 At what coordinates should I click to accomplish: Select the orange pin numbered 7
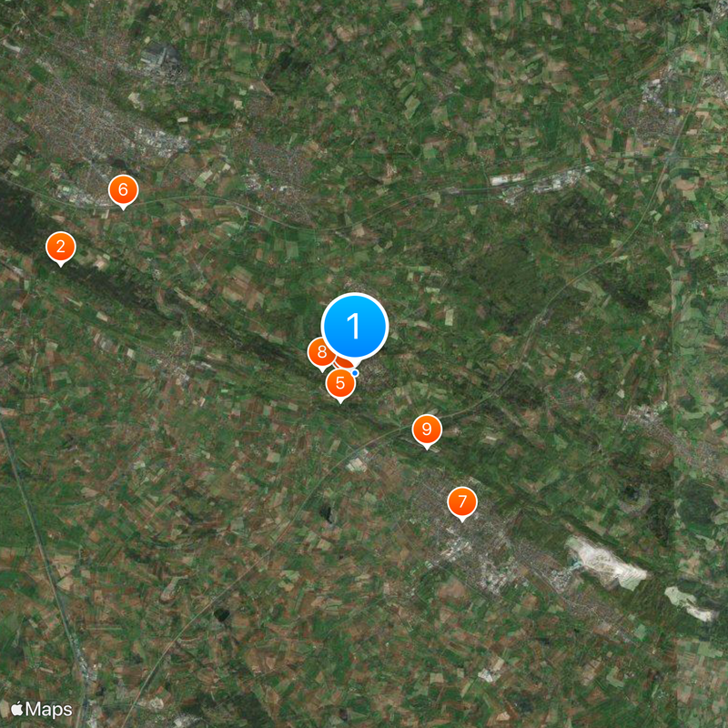462,502
